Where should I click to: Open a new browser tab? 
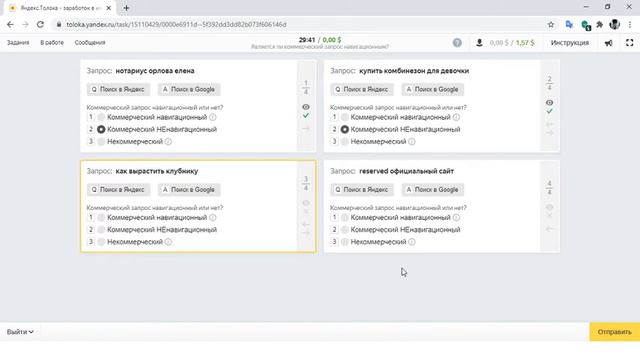126,8
